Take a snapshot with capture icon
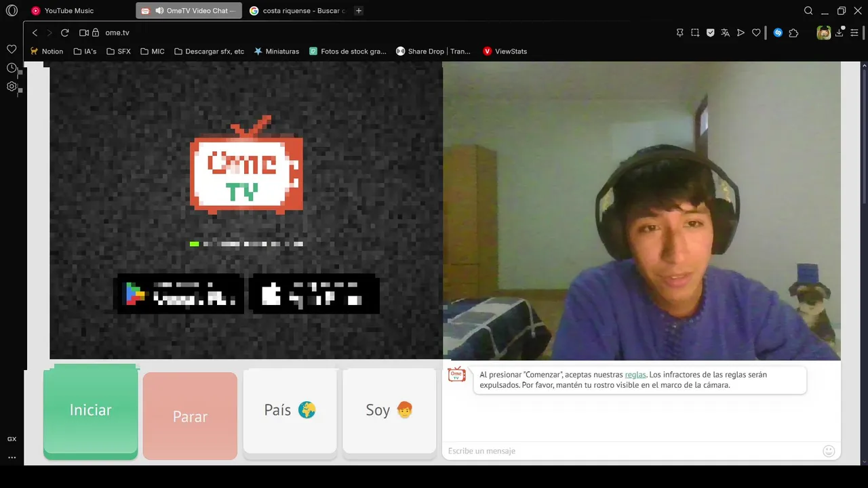 695,33
